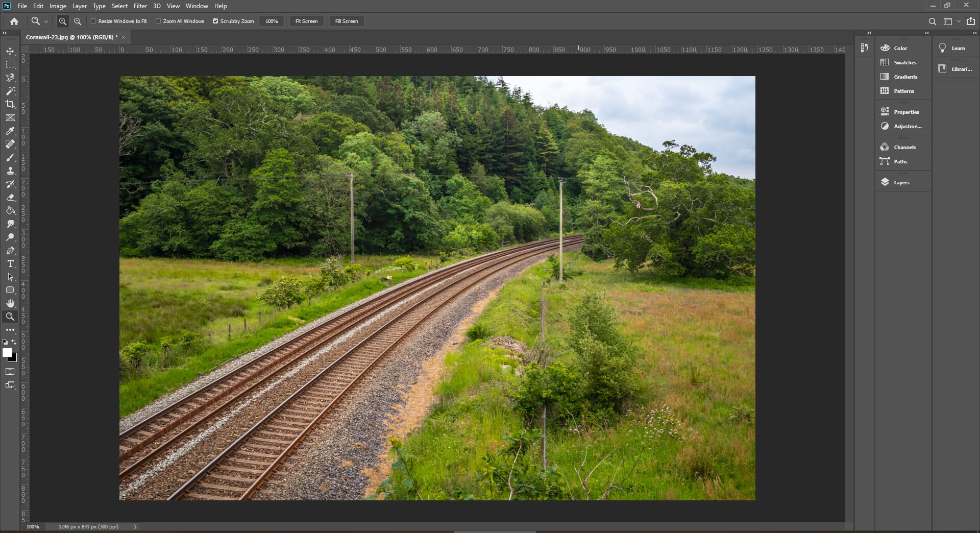This screenshot has height=533, width=980.
Task: Click the background color swatch
Action: click(x=14, y=359)
